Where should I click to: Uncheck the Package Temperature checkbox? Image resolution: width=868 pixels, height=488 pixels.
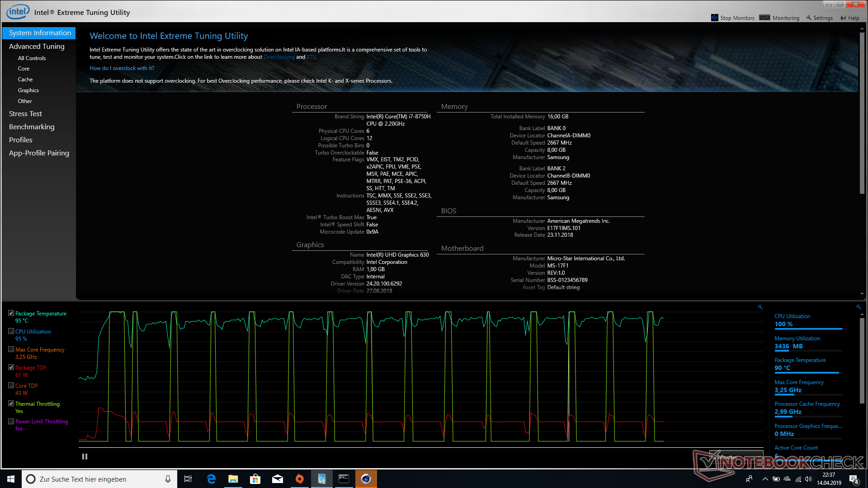point(11,313)
